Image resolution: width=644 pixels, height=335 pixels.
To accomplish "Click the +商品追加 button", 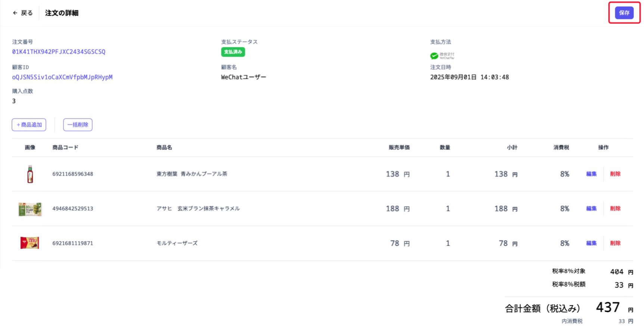I will click(x=29, y=125).
